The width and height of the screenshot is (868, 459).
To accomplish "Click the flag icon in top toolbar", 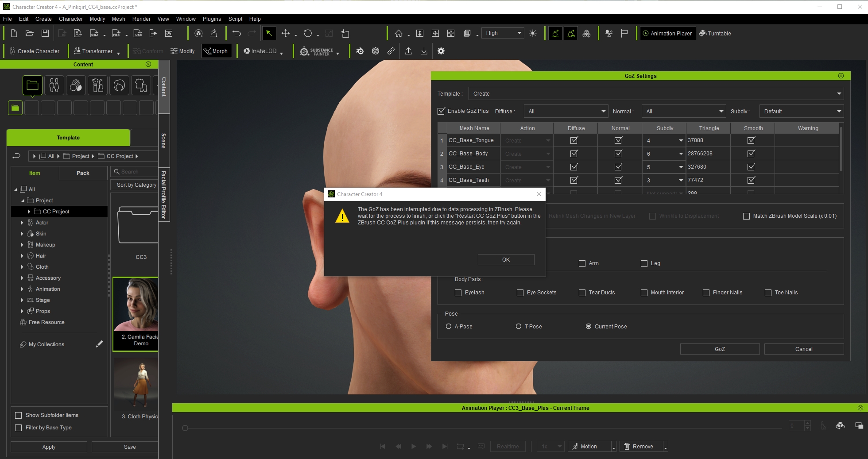I will (x=624, y=33).
